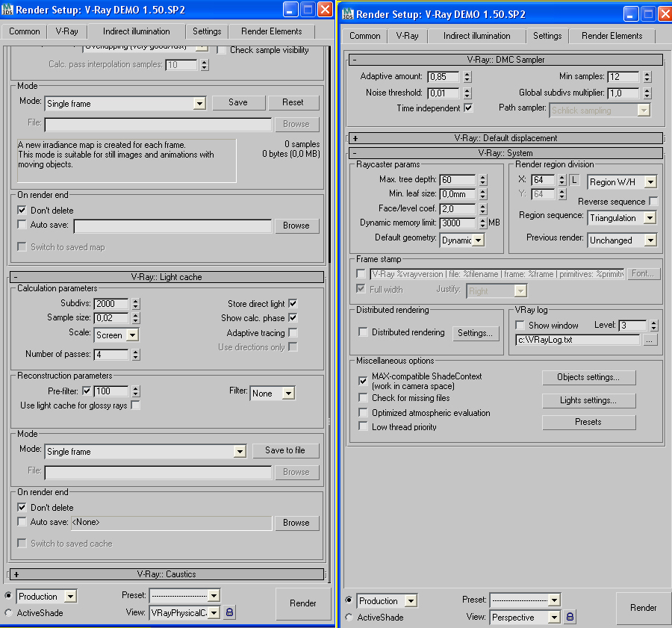The image size is (672, 628).
Task: Open Region sequence Triangulation dropdown
Action: tap(650, 218)
